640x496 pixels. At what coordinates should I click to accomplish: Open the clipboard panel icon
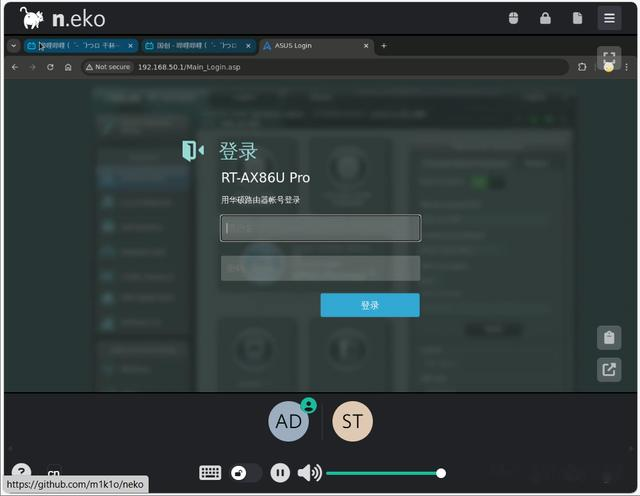tap(609, 338)
